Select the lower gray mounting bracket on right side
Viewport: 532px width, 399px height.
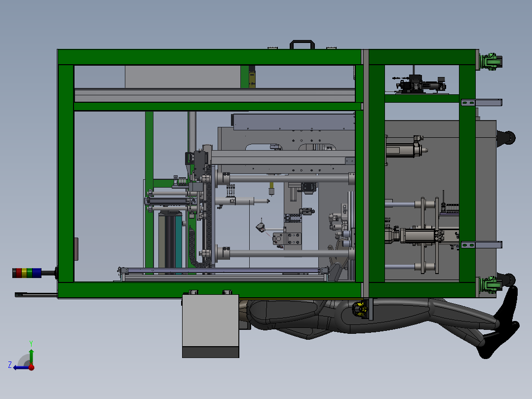pyautogui.click(x=482, y=245)
